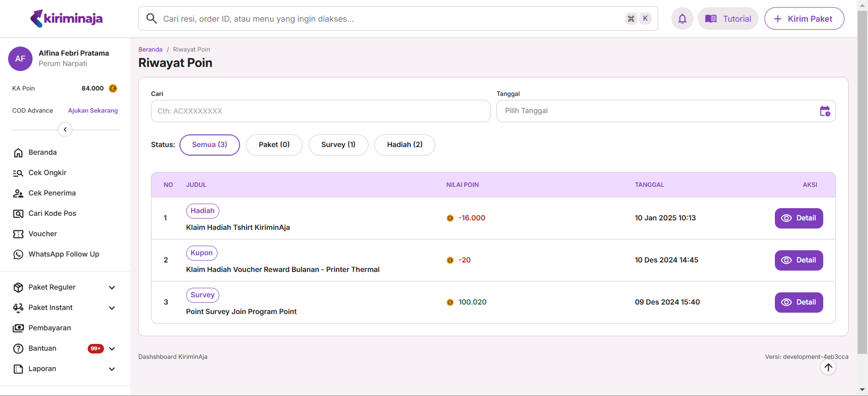
Task: Click the AF user avatar
Action: (x=20, y=59)
